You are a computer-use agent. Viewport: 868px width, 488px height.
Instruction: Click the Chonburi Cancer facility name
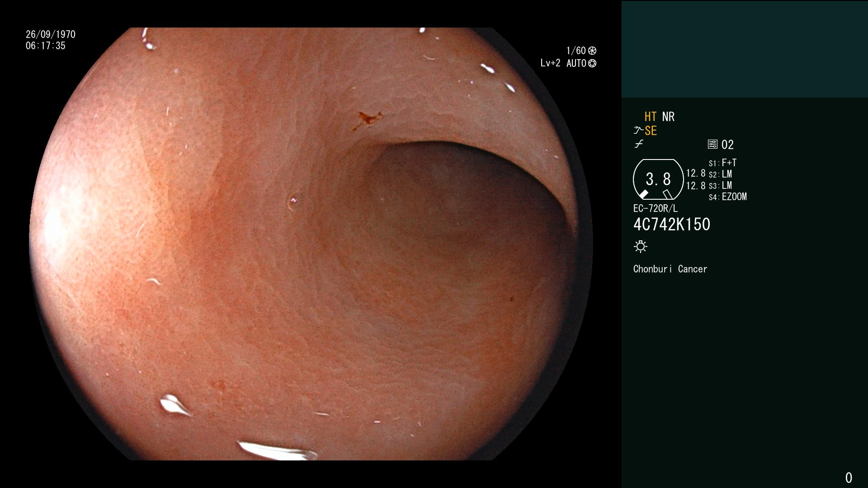[x=670, y=269]
